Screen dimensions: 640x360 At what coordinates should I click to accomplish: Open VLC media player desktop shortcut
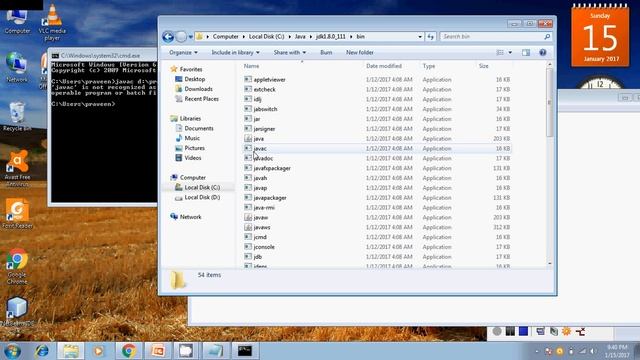coord(52,22)
